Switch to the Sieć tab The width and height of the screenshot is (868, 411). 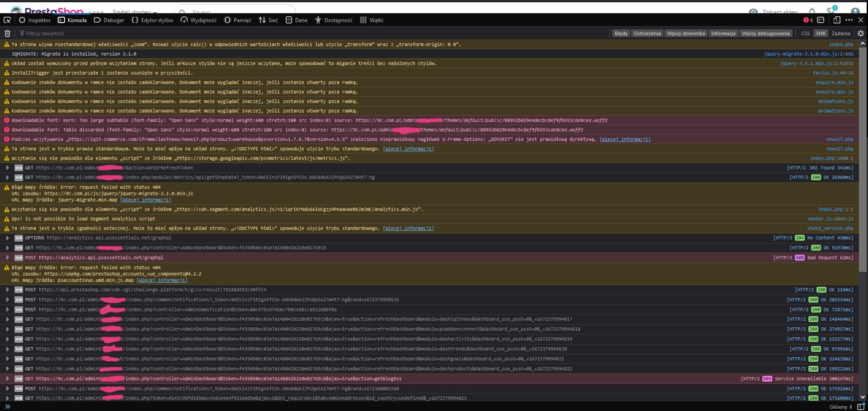click(268, 20)
